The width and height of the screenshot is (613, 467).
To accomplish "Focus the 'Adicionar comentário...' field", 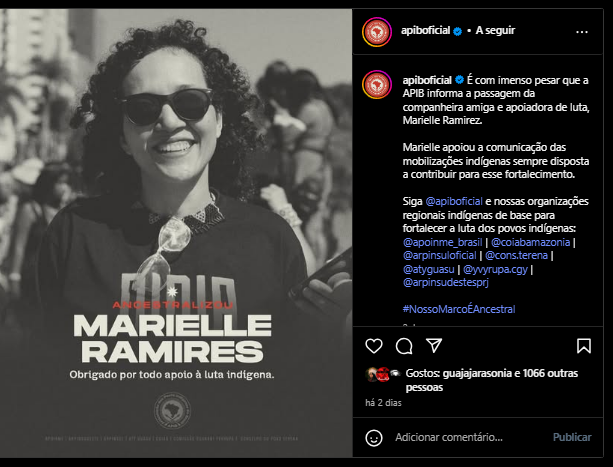I will point(449,437).
